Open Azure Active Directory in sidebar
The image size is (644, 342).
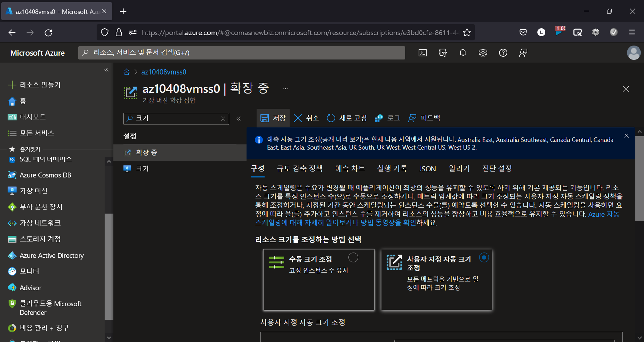pos(46,255)
